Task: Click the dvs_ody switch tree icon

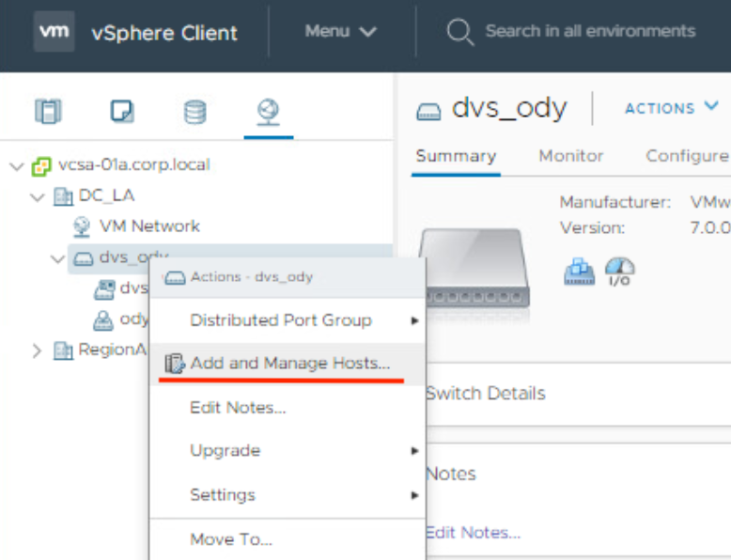Action: (84, 258)
